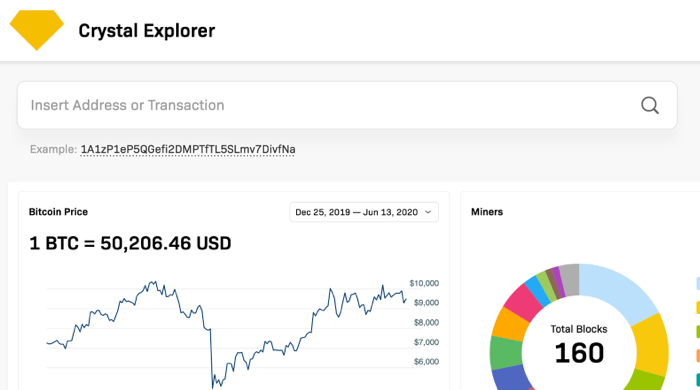Open the example address 1A1zP1eP5QGefi2DMPTfTL5SLmv7DivfNa
This screenshot has height=390, width=700.
(188, 149)
